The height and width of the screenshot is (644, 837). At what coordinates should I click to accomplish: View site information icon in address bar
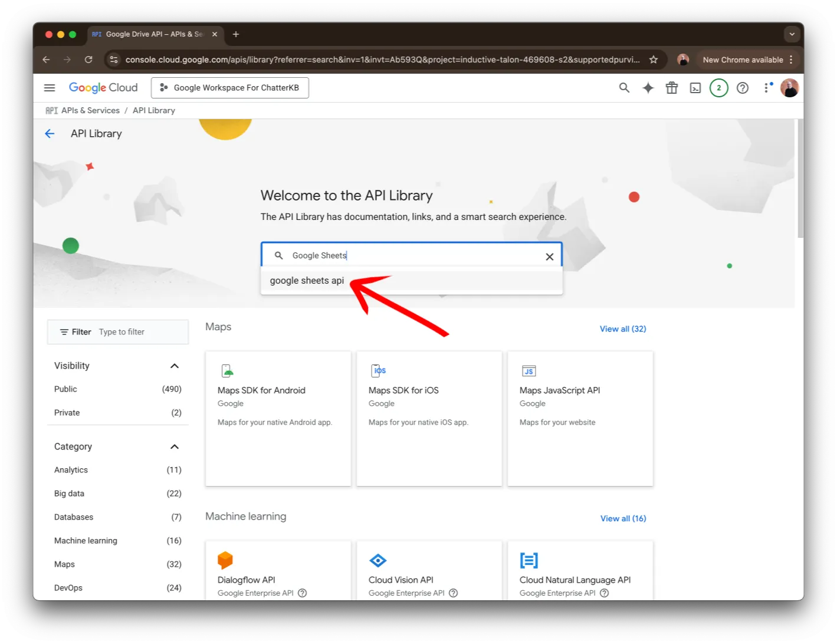114,60
